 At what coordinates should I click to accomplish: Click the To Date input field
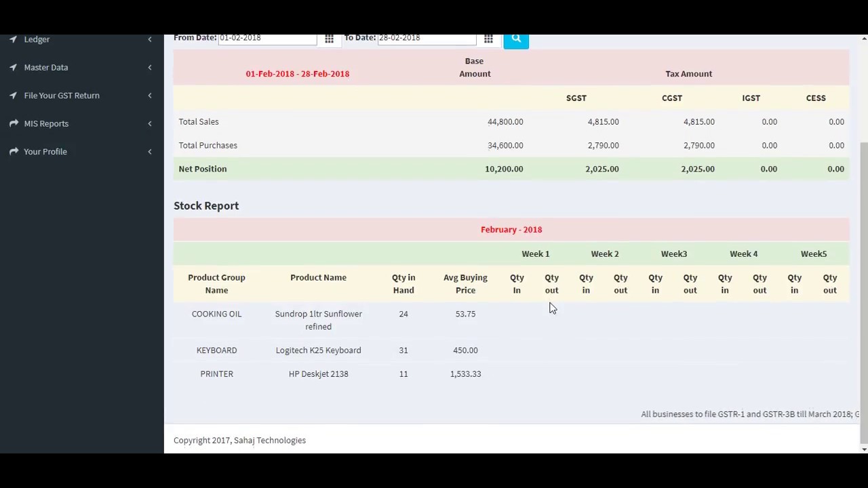[x=427, y=39]
